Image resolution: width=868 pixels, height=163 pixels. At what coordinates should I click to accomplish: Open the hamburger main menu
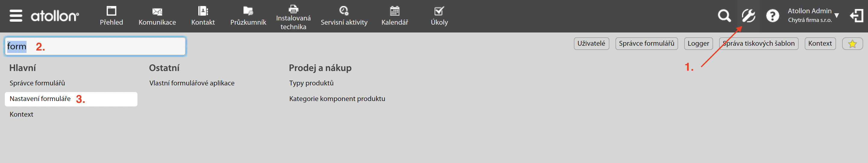pos(16,16)
